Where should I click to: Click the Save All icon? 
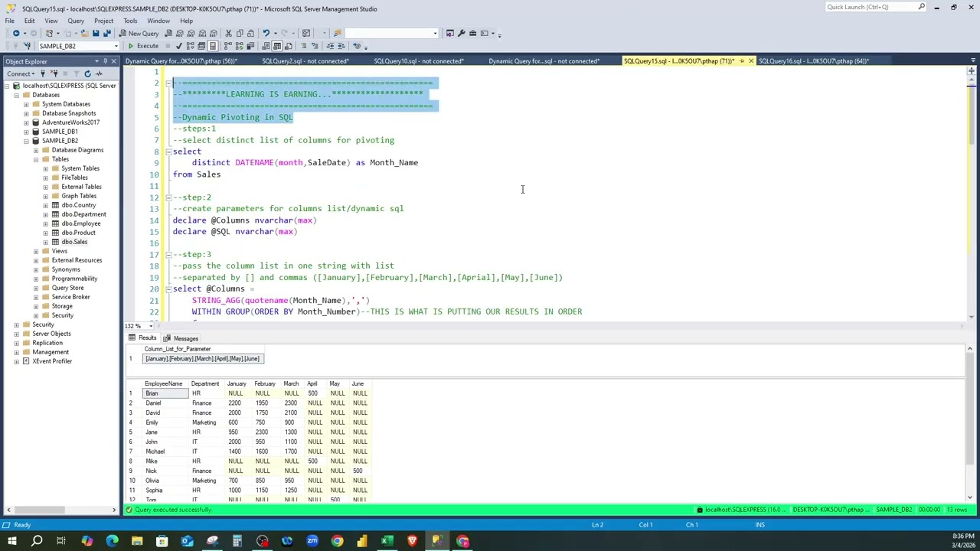(107, 33)
